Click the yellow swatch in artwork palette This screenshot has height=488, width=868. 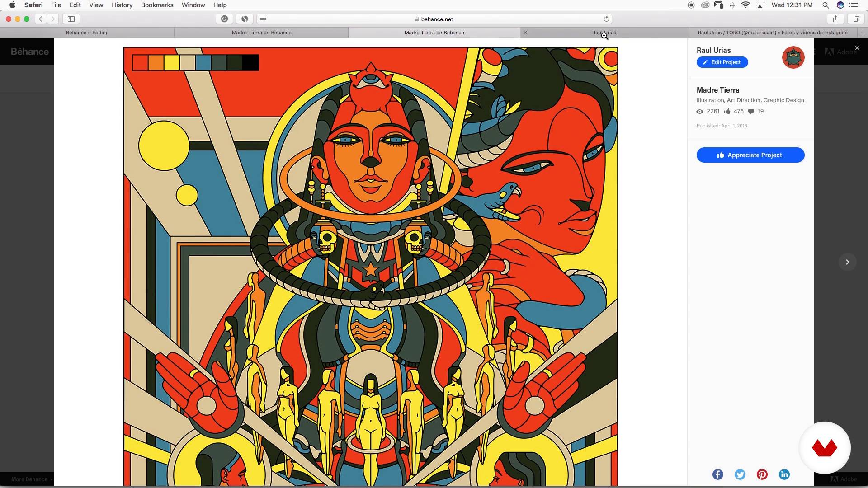click(172, 63)
